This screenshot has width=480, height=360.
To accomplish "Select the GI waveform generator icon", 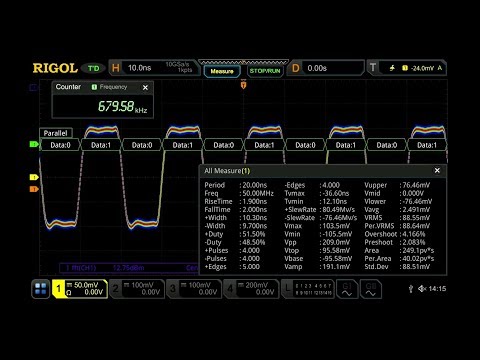I will click(x=347, y=289).
